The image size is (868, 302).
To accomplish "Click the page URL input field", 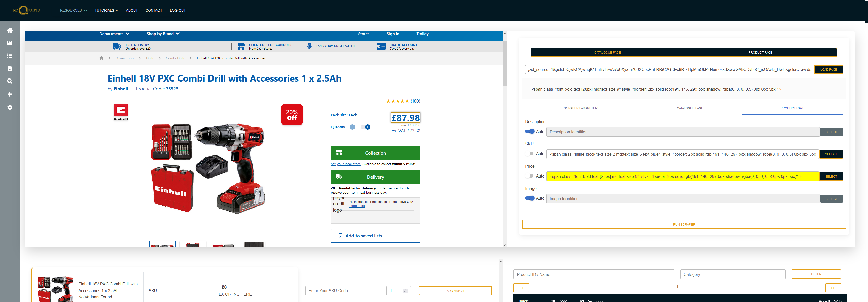I will 669,70.
